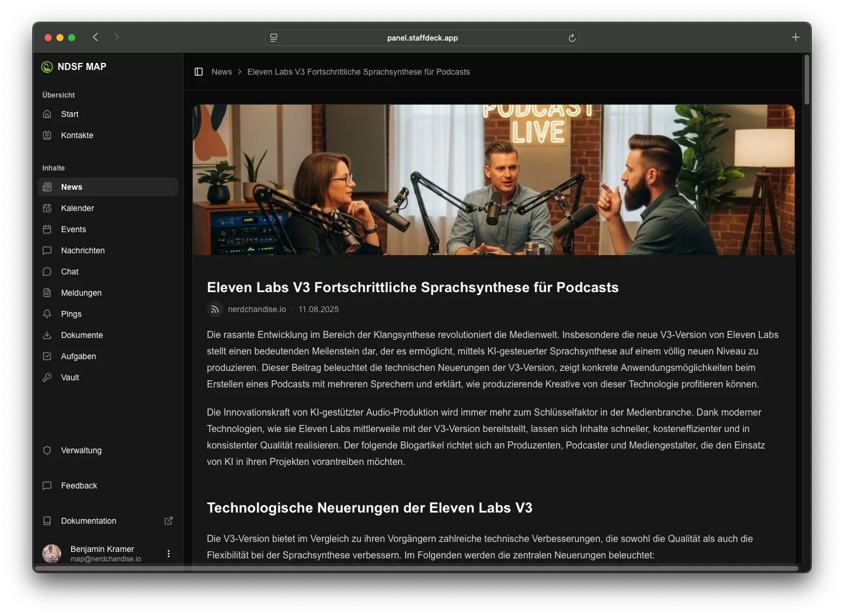
Task: Go to the Dokumente section
Action: click(108, 335)
